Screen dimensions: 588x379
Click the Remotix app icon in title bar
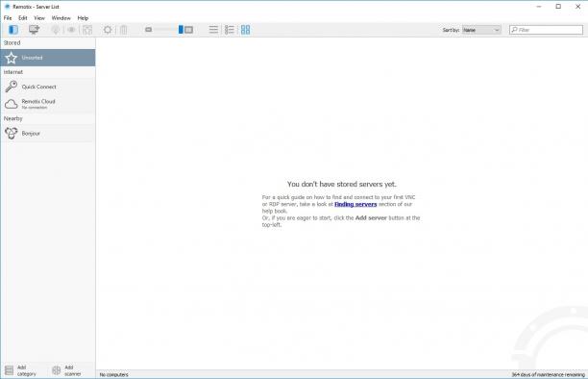coord(7,7)
